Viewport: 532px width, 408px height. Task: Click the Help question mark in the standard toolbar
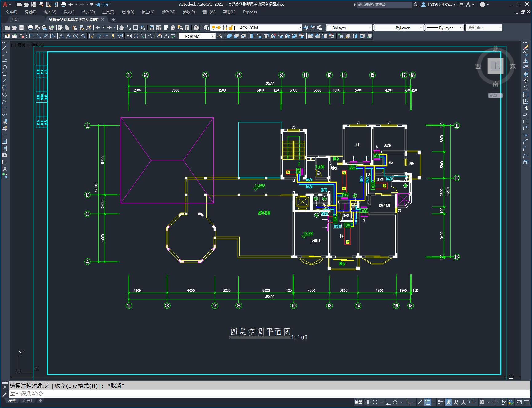point(196,28)
